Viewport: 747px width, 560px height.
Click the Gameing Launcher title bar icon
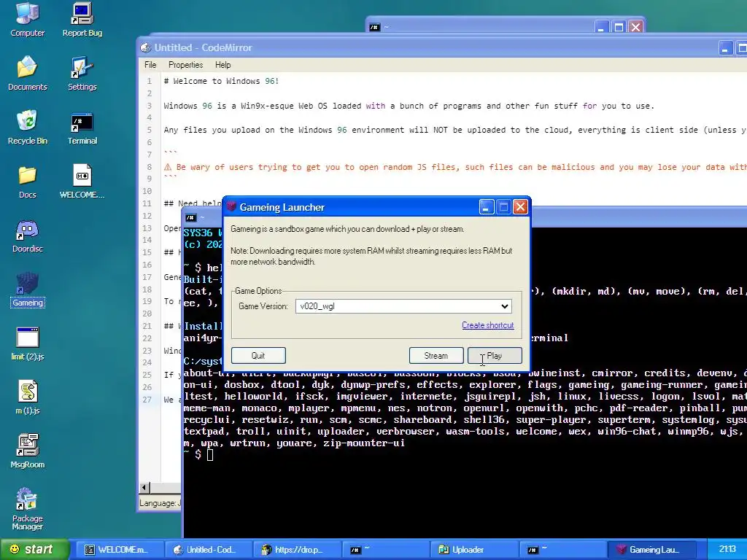231,206
